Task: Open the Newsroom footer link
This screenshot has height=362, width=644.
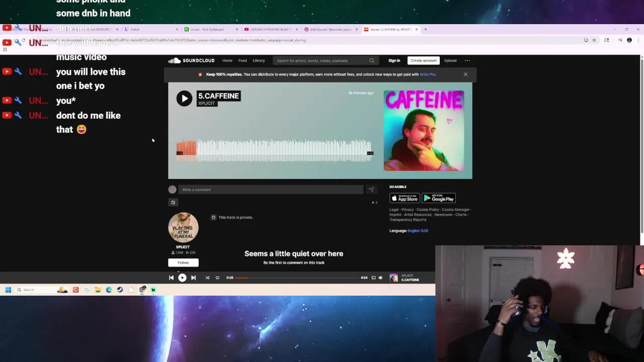Action: (x=443, y=215)
